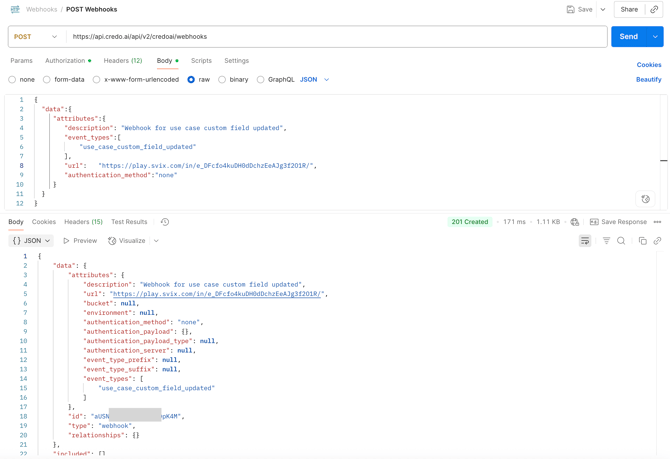
Task: Choose the form-data radio option
Action: click(x=47, y=79)
